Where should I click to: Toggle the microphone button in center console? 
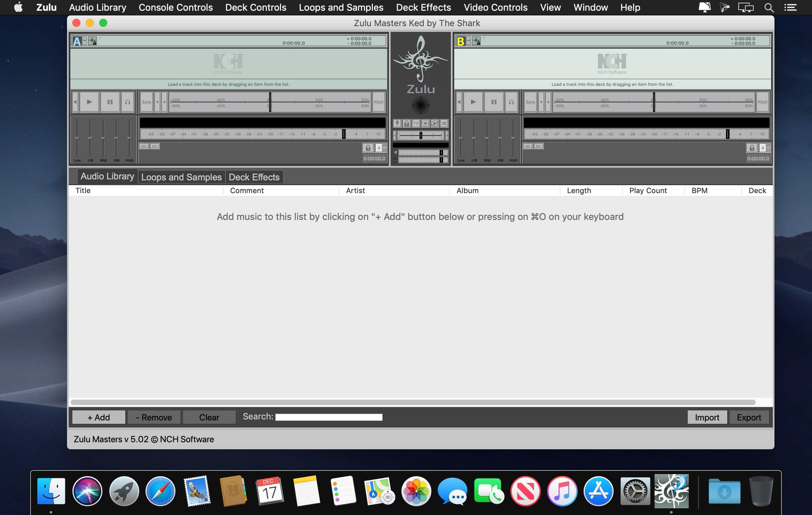pyautogui.click(x=397, y=123)
